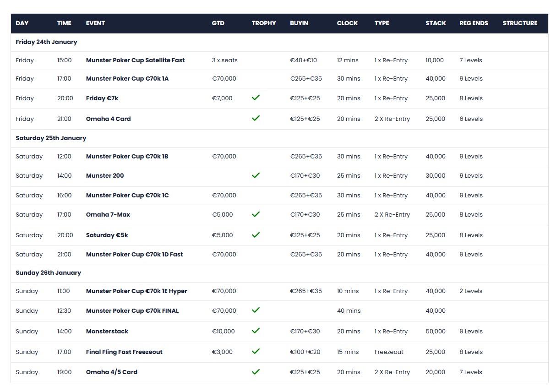
Task: Open Munster Poker Cup €70k 1E Hyper
Action: [x=136, y=291]
